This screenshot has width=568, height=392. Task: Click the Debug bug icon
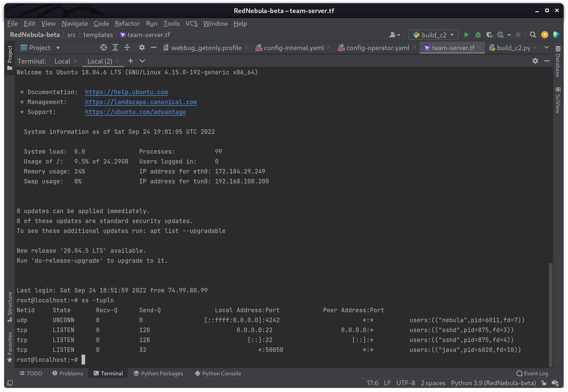pos(478,35)
